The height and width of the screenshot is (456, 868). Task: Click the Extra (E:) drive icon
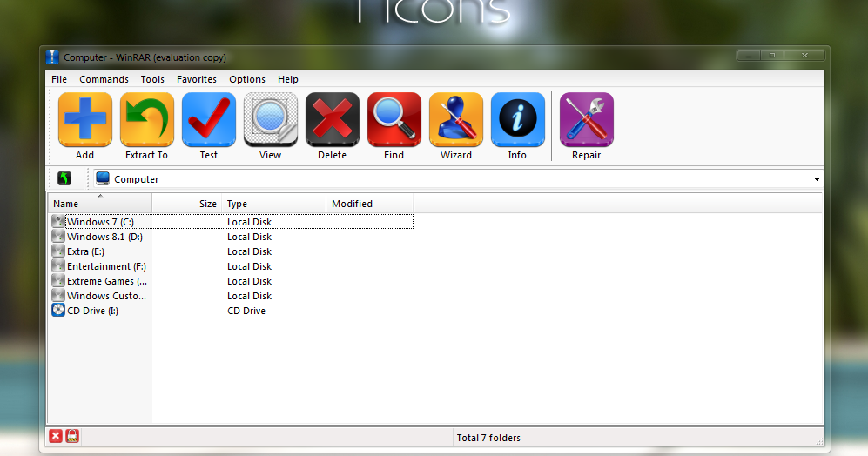[x=58, y=251]
